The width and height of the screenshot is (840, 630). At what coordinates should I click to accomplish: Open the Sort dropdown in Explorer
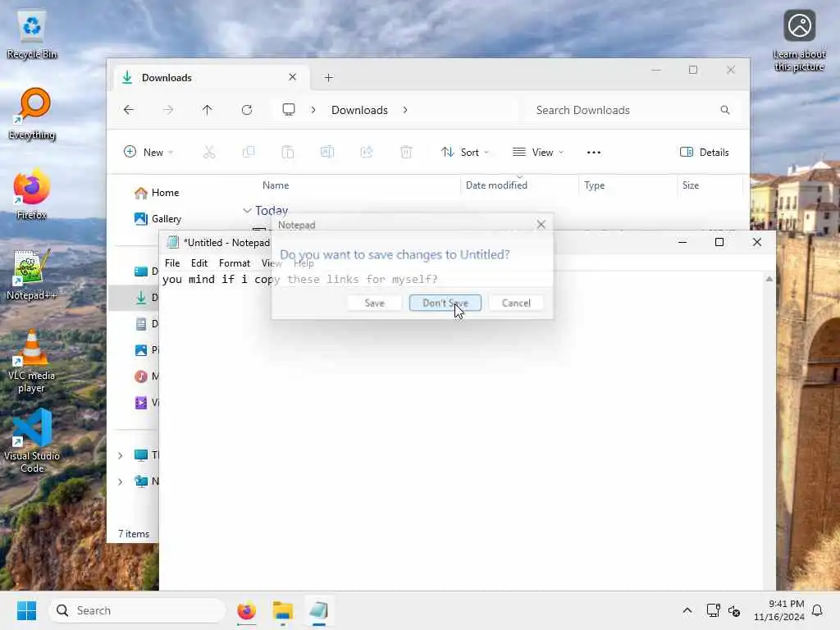click(464, 152)
